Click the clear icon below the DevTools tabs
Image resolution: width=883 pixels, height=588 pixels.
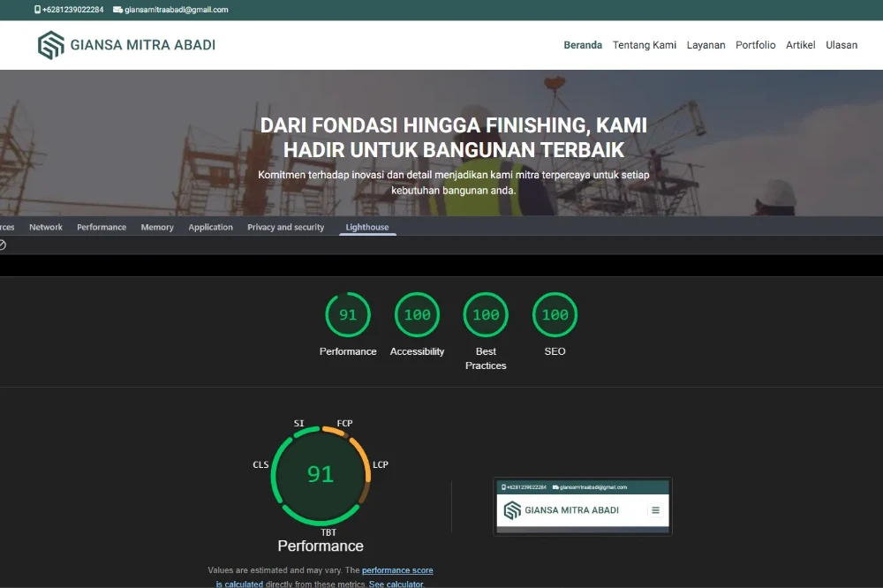pos(5,245)
